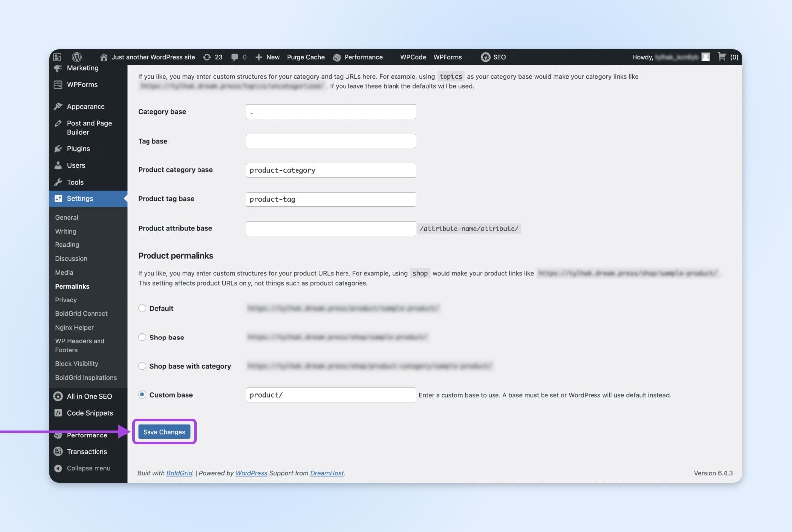Go to the General settings submenu

(67, 217)
